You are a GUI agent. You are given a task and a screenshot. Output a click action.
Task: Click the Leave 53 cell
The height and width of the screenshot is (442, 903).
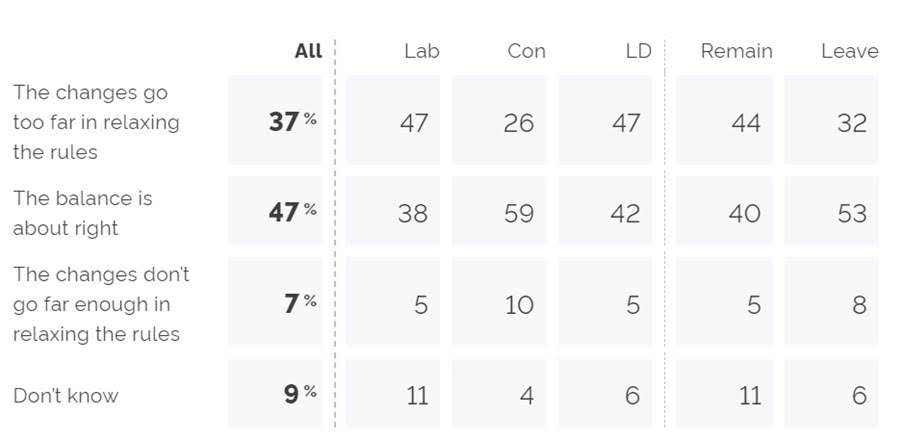click(832, 211)
